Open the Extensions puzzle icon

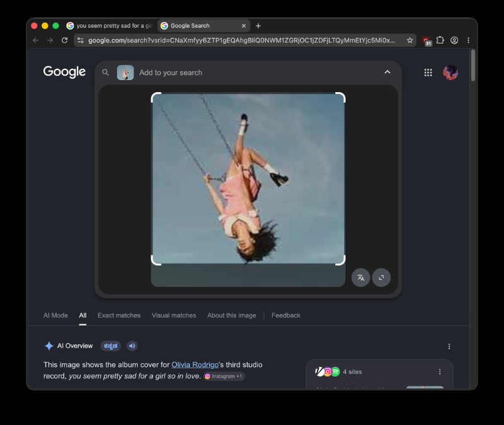click(440, 40)
